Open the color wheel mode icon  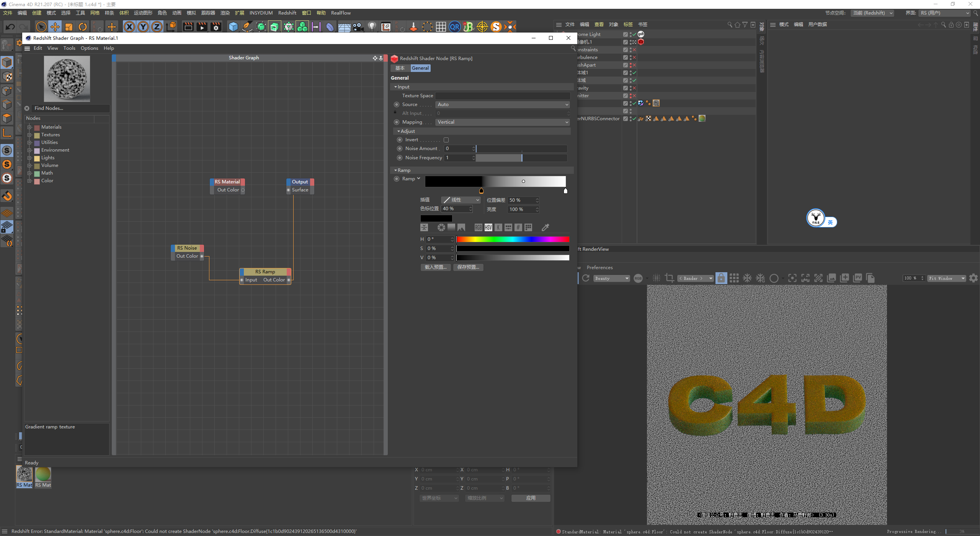pyautogui.click(x=441, y=227)
